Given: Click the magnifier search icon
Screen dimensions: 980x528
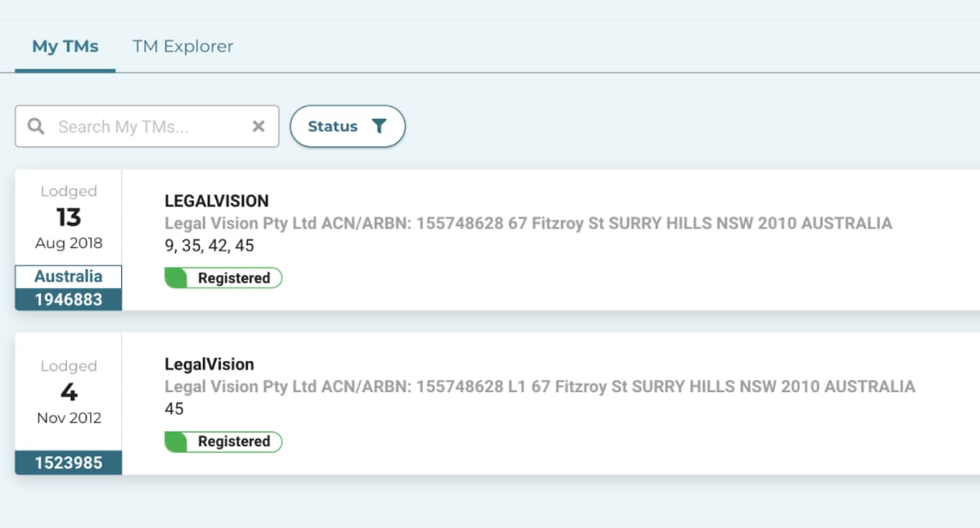Looking at the screenshot, I should pos(36,127).
